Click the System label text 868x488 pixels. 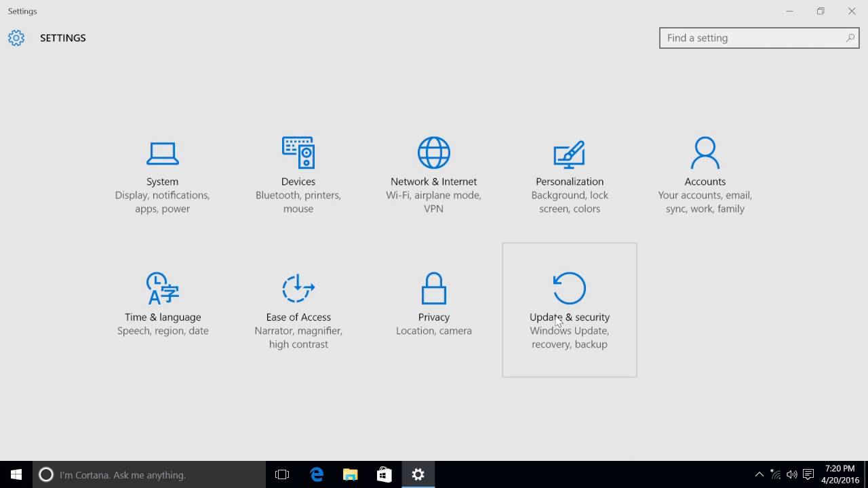163,182
